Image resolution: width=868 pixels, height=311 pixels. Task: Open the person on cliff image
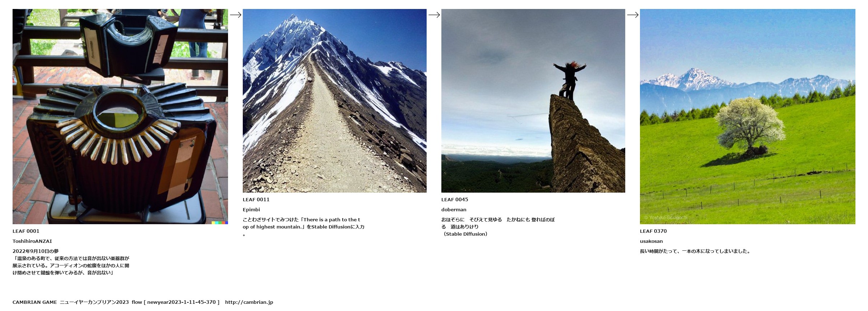click(x=533, y=101)
